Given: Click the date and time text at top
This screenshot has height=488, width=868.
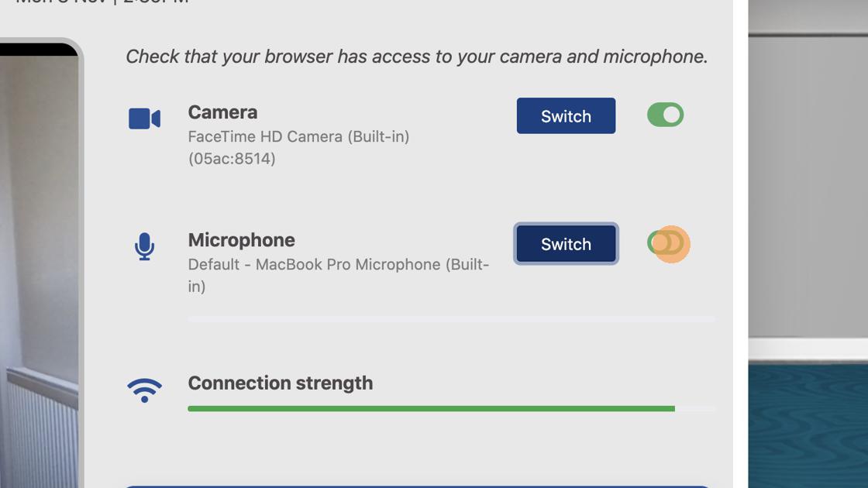Looking at the screenshot, I should 102,2.
